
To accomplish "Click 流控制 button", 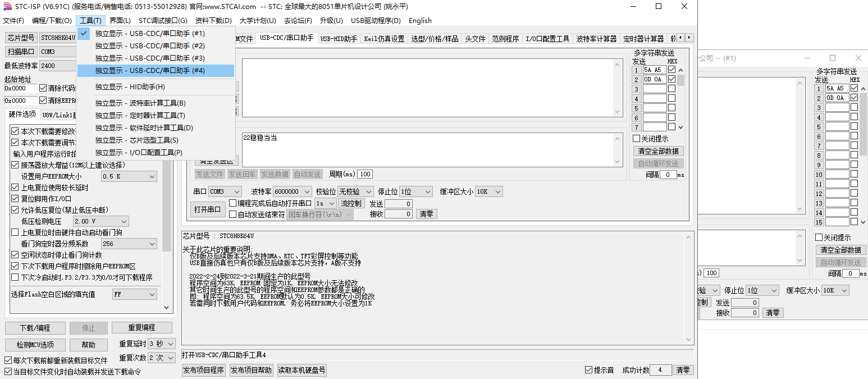I will [351, 203].
